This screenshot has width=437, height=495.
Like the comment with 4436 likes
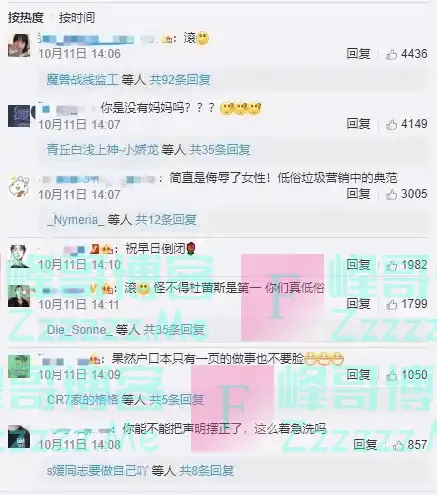(x=391, y=54)
